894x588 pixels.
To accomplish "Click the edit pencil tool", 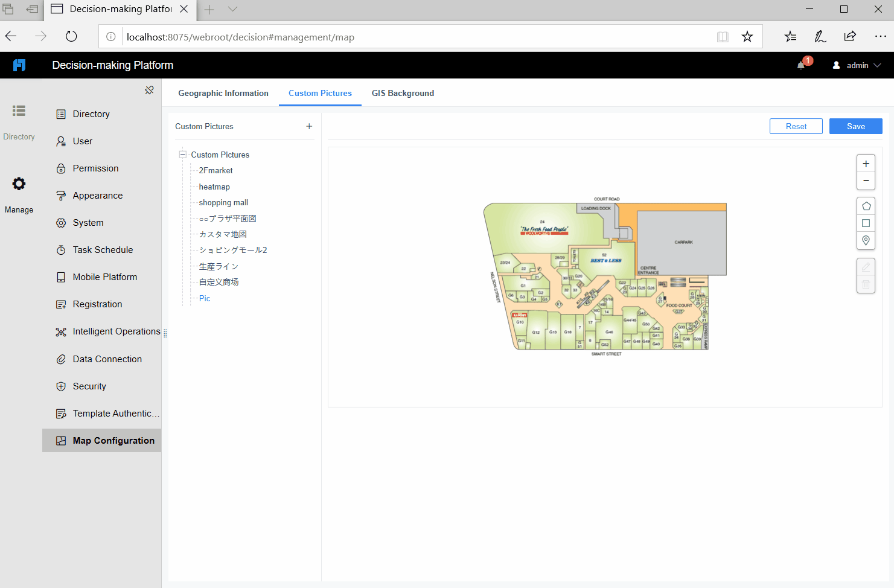I will pyautogui.click(x=866, y=267).
